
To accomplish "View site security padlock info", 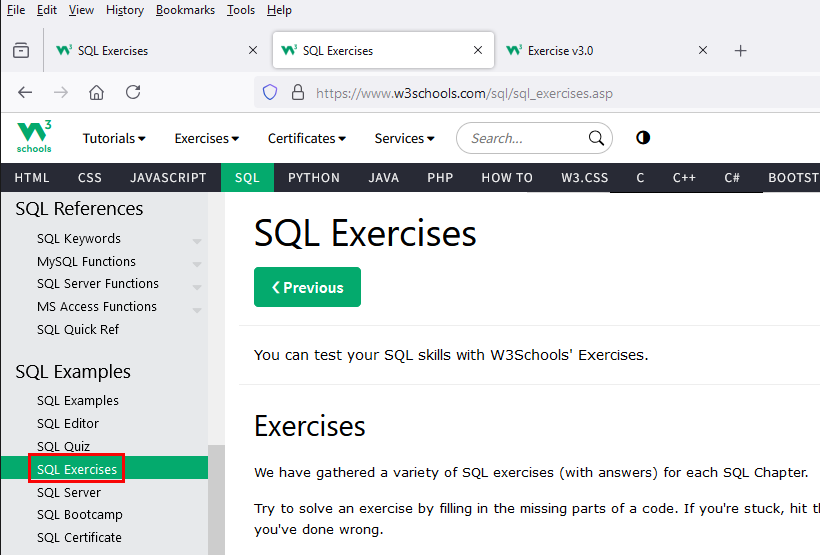I will [297, 93].
